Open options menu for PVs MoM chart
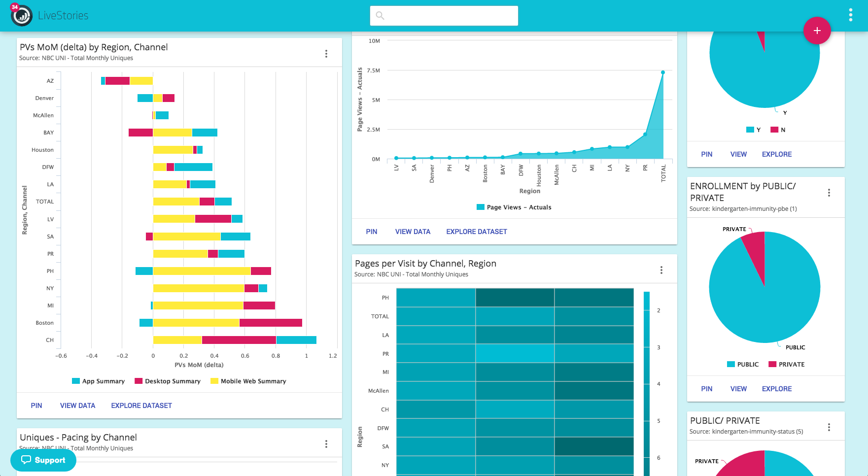The image size is (868, 476). pos(326,54)
